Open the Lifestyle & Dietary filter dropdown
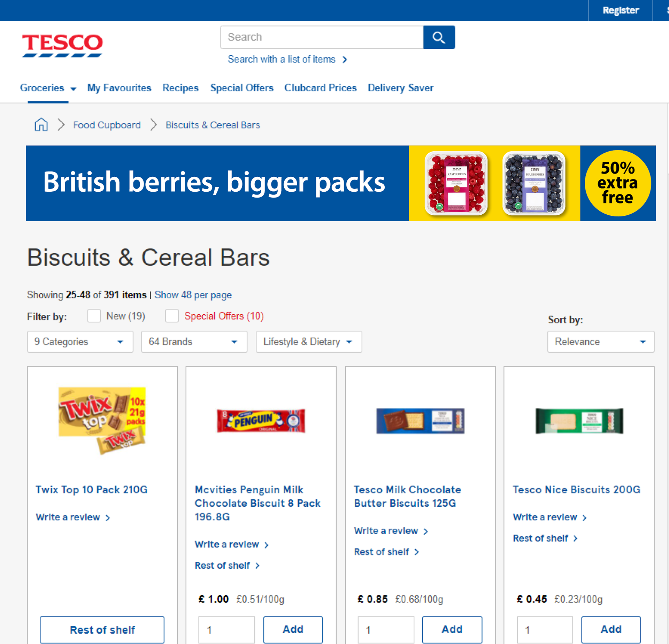 308,342
